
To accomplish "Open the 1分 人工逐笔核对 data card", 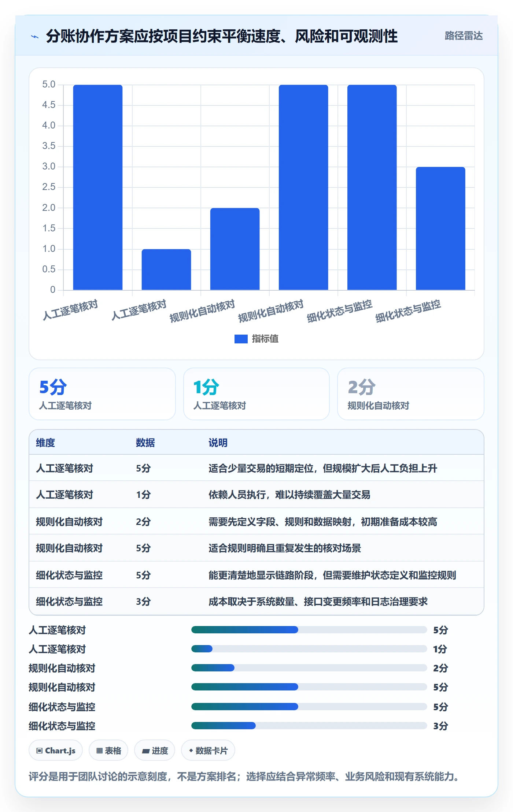I will 256,394.
